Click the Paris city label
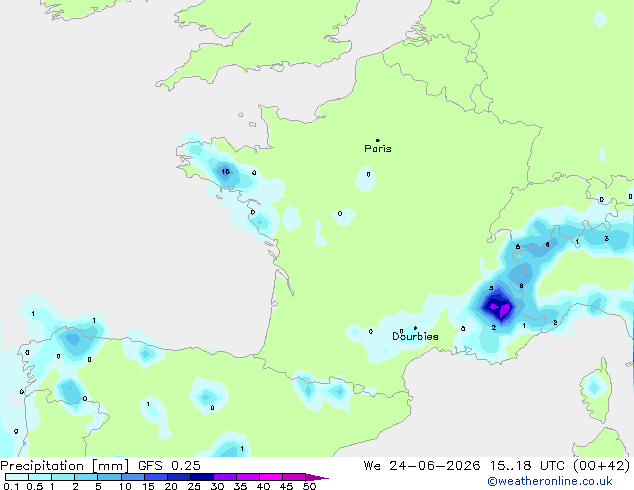 [378, 149]
